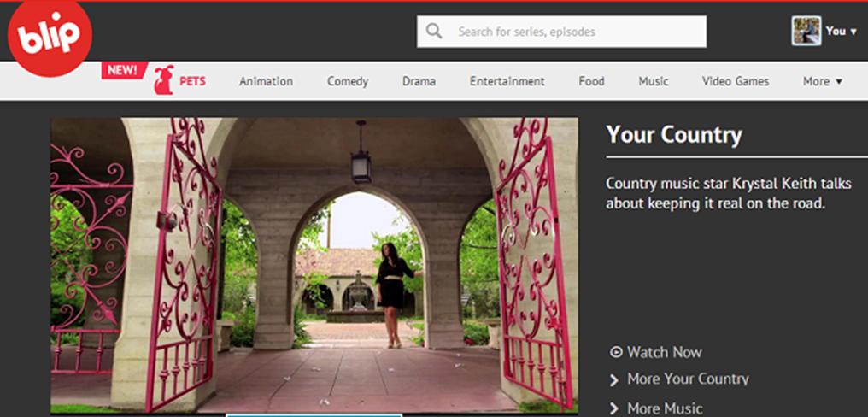Click the Pets dog icon
Viewport: 868px width, 417px height.
pos(163,80)
